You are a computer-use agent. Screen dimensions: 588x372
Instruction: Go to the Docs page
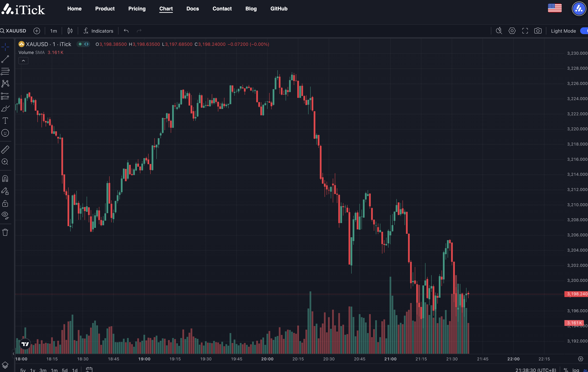tap(193, 9)
